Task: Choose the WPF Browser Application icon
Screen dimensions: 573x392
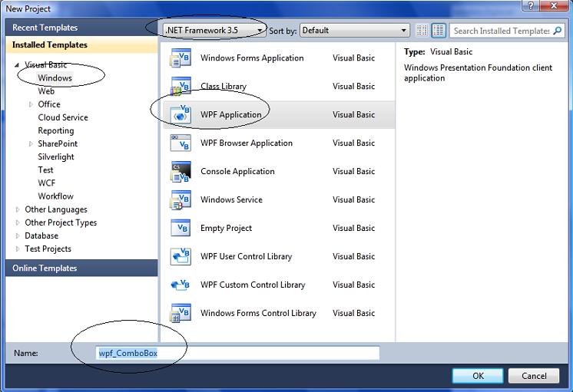Action: click(180, 143)
